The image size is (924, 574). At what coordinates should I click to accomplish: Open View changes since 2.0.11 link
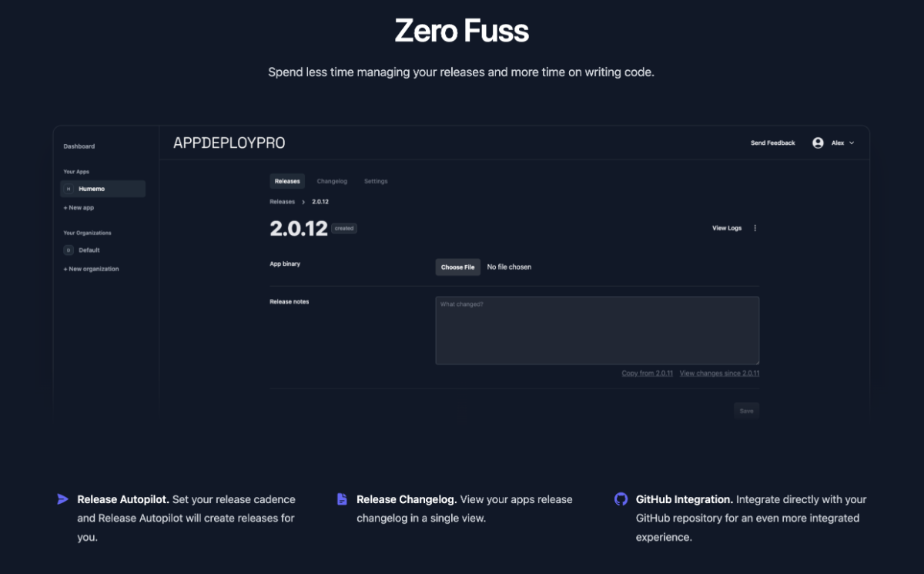pos(719,373)
